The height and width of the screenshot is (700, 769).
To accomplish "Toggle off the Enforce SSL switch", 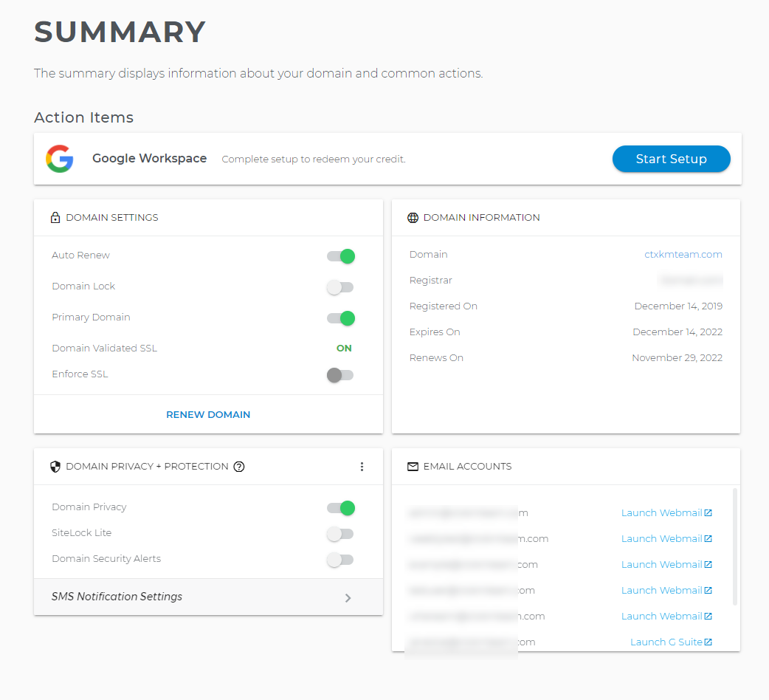I will click(340, 374).
